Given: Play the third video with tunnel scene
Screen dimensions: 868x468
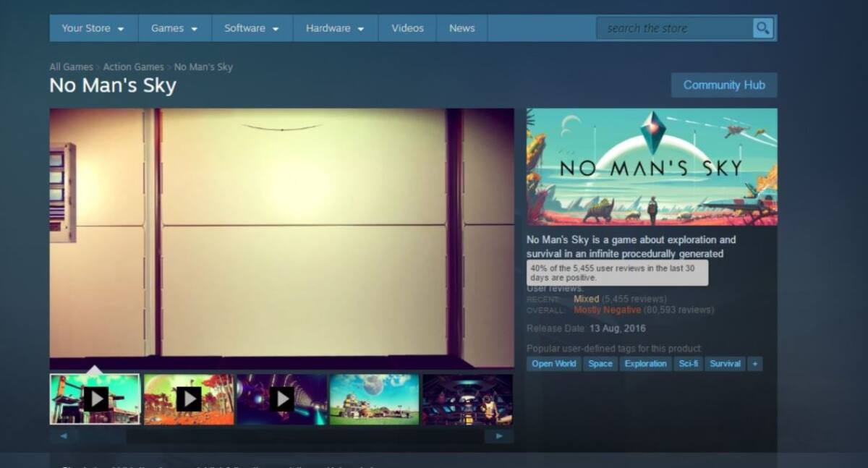Looking at the screenshot, I should (x=281, y=399).
